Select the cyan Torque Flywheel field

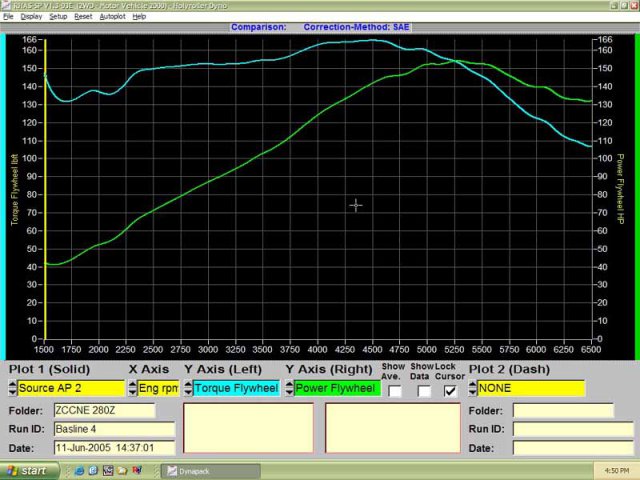[236, 388]
